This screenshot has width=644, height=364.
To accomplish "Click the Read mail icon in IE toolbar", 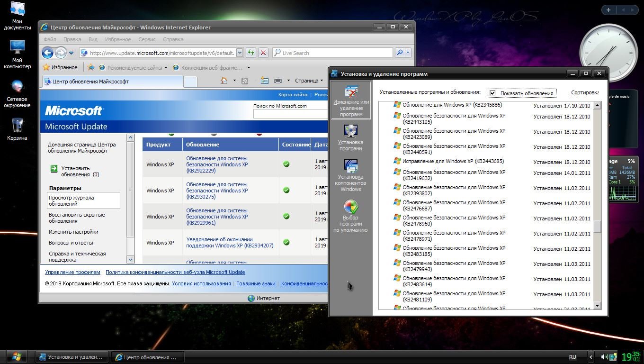I will pos(264,81).
